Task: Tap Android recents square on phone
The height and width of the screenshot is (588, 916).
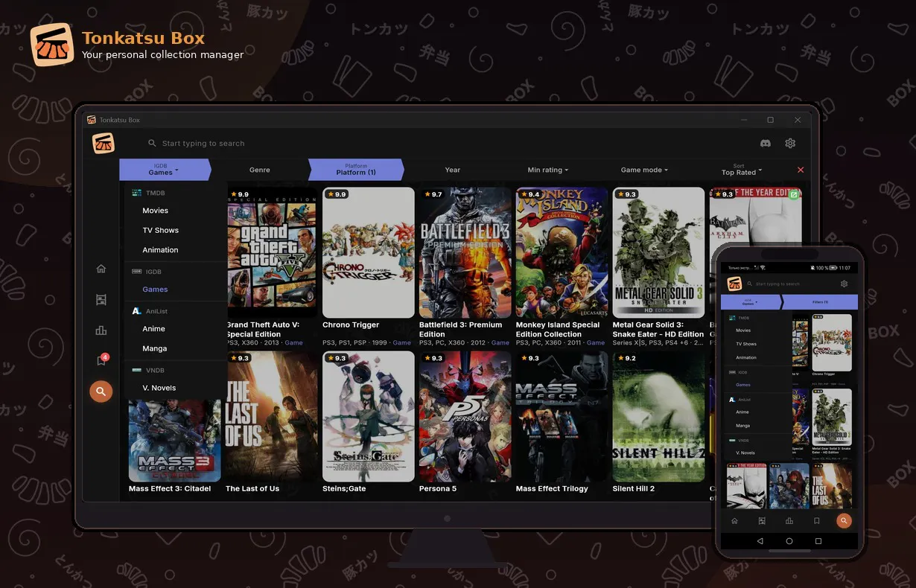Action: (818, 541)
